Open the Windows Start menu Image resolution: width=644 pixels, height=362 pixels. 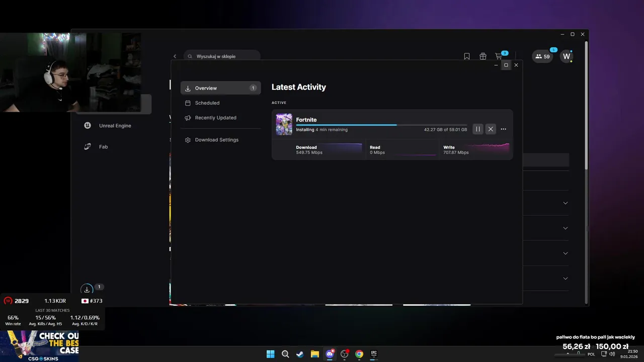(270, 354)
